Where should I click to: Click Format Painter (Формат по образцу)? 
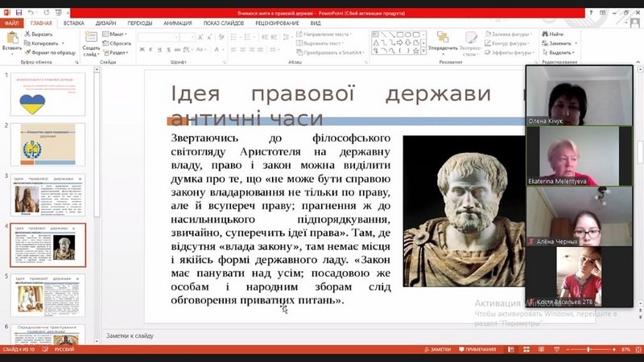pos(50,52)
